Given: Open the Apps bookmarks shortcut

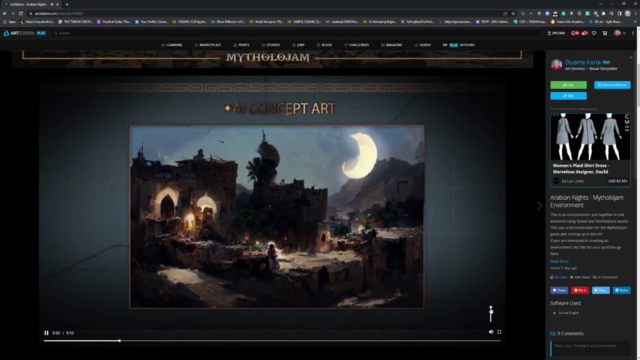Looking at the screenshot, I should point(9,22).
